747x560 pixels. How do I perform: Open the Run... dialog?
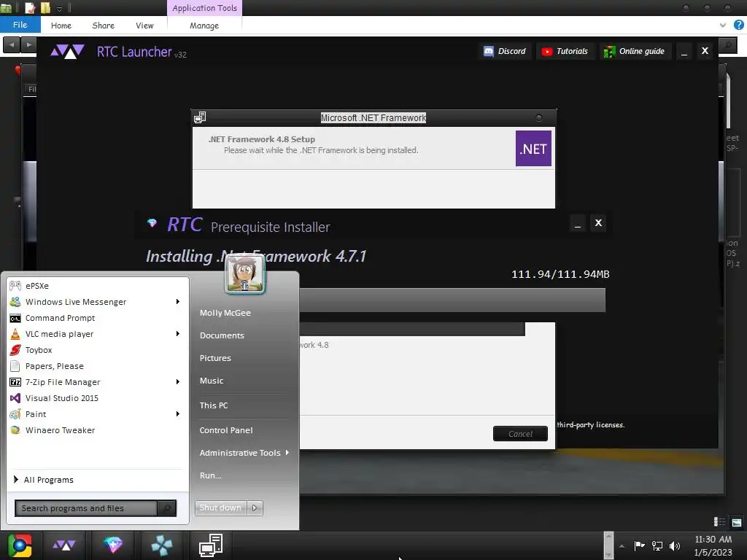[211, 475]
